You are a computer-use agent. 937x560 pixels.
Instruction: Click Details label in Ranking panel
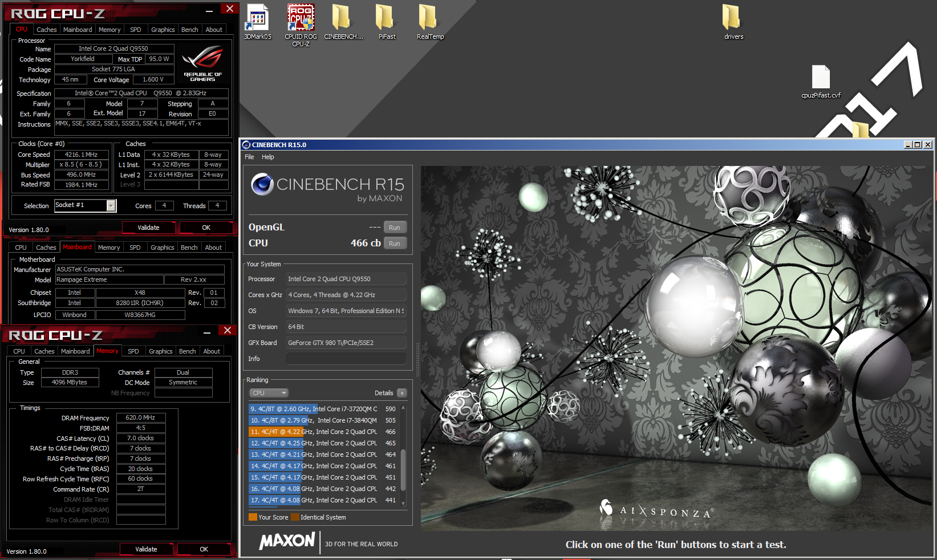point(384,393)
